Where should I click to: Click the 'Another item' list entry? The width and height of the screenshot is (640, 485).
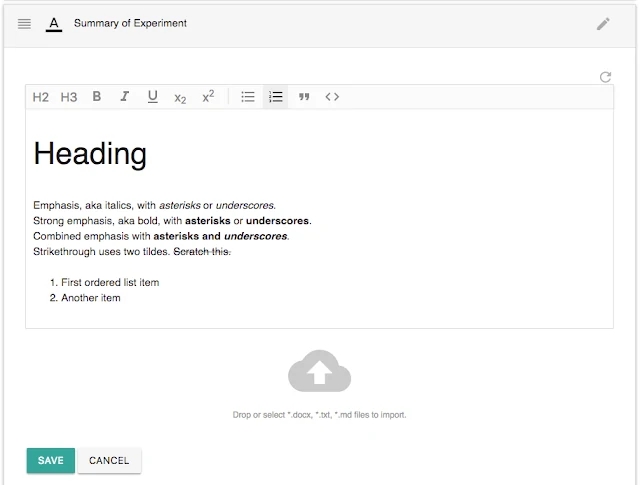point(90,298)
